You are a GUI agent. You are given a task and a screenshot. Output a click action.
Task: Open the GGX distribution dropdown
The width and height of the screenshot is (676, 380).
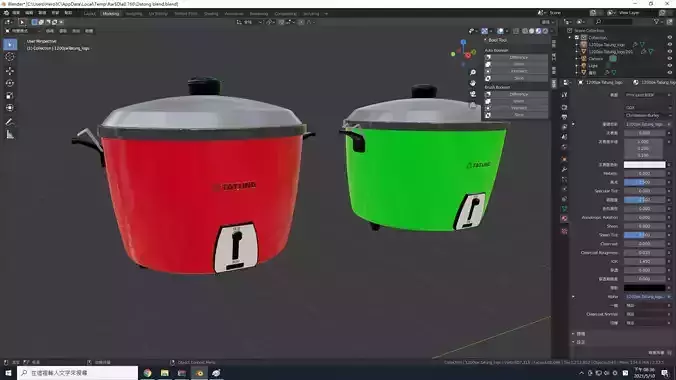coord(648,107)
